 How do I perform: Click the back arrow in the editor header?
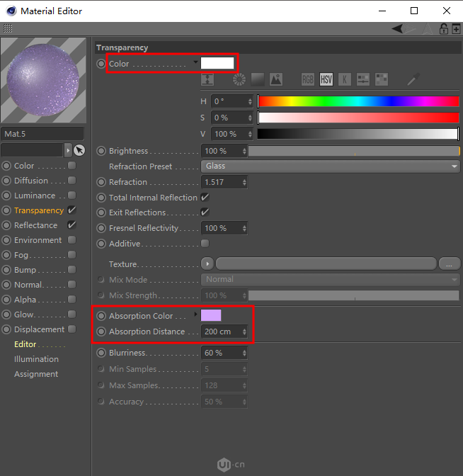pyautogui.click(x=399, y=29)
